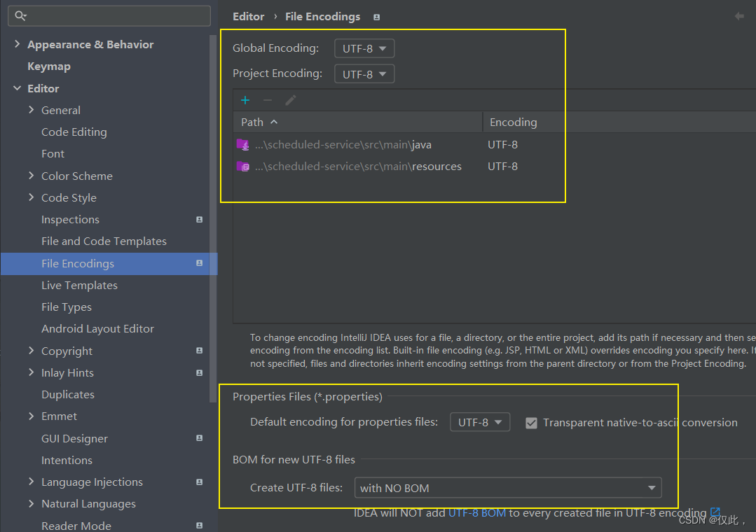Image resolution: width=756 pixels, height=532 pixels.
Task: Click project icon beside Inspections
Action: click(199, 220)
